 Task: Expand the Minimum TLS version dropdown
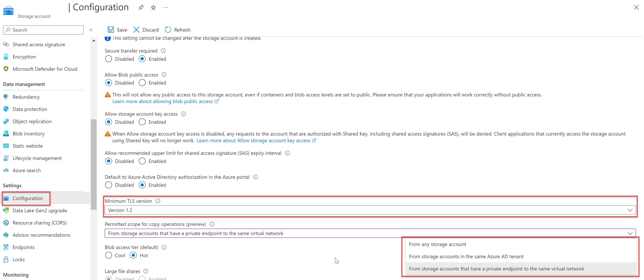pos(370,210)
